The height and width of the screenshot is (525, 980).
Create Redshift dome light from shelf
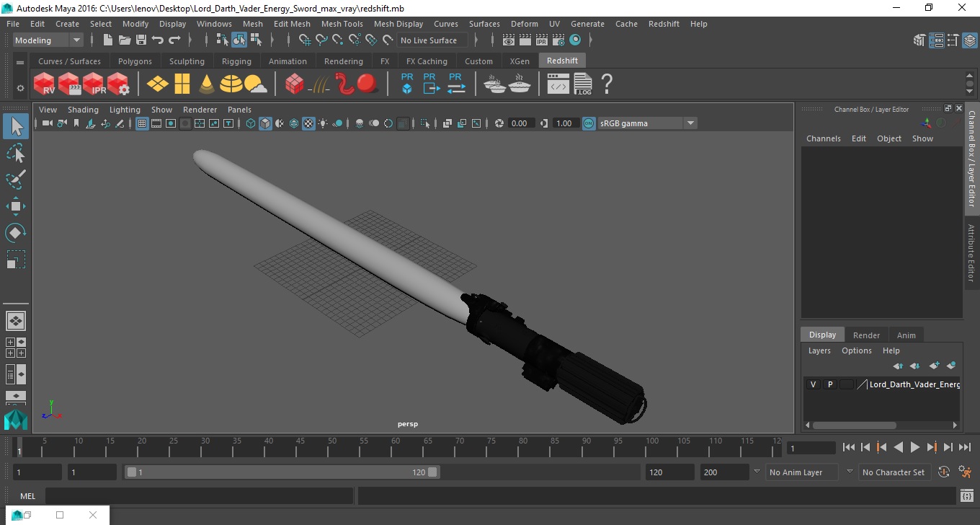pos(231,84)
